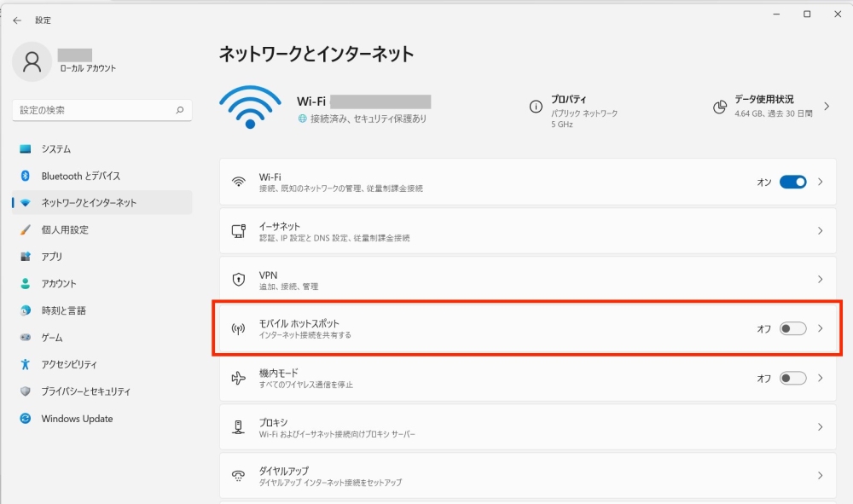This screenshot has width=853, height=504.
Task: Click the 設定の検索 search field
Action: click(x=94, y=110)
